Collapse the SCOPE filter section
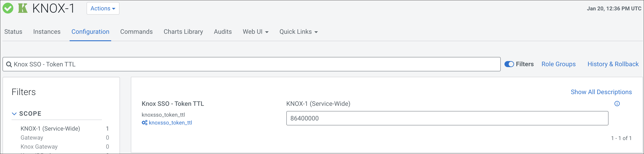644x154 pixels. coord(14,114)
